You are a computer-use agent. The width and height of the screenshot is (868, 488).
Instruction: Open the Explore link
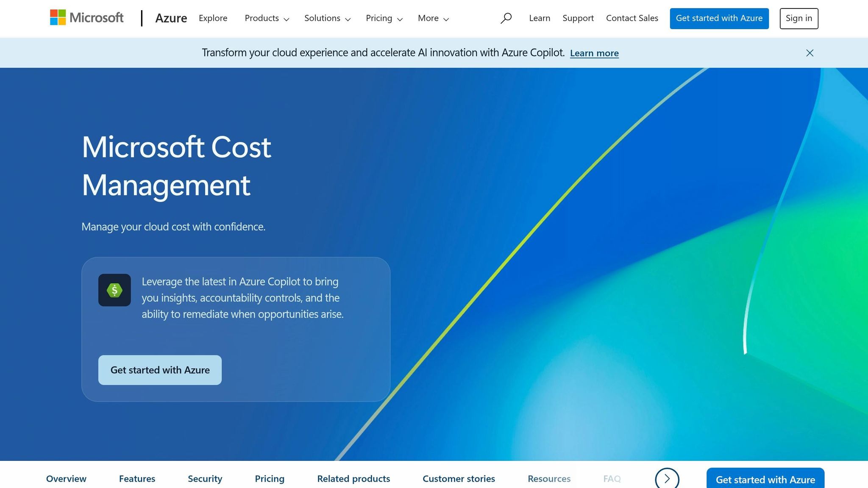click(x=213, y=18)
